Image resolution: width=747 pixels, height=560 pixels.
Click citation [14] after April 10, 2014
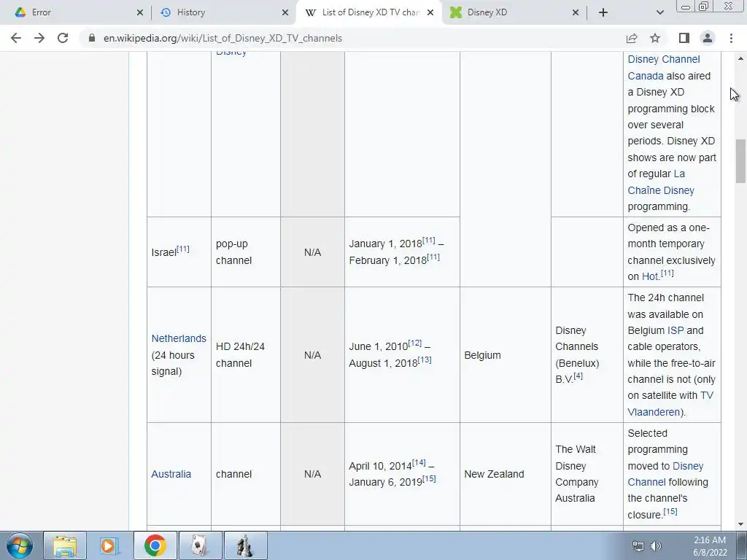[419, 462]
